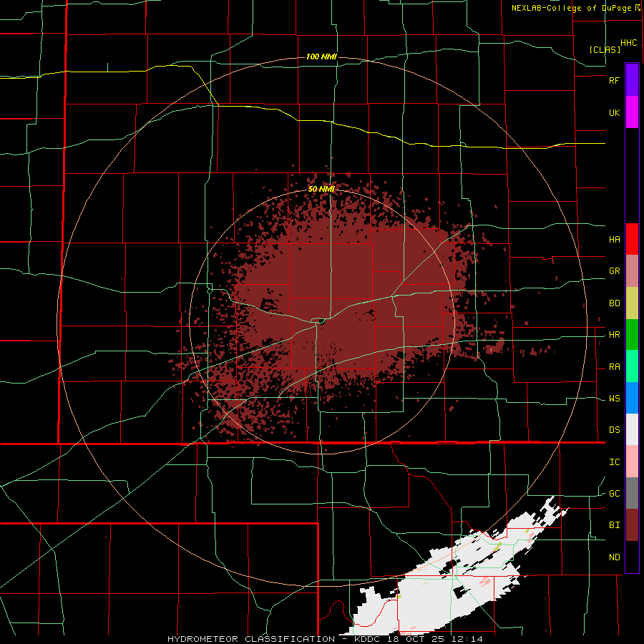
Task: Click the gray GC legend swatch
Action: [632, 493]
